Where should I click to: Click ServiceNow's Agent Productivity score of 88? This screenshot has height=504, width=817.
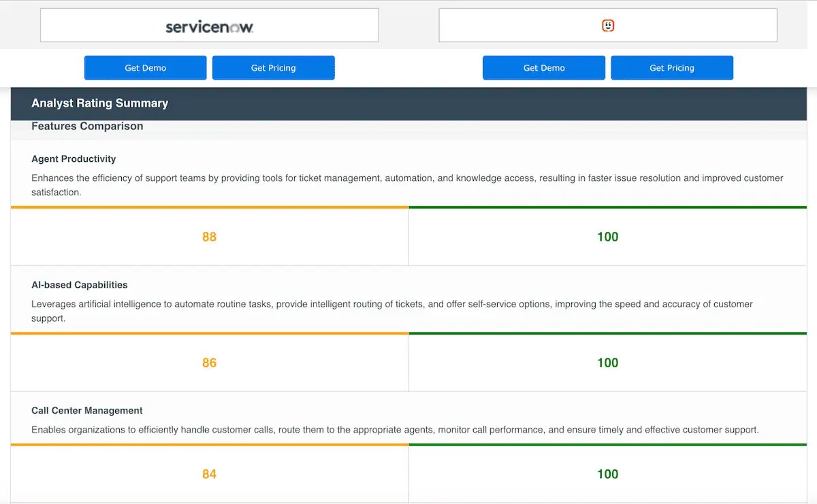pos(209,236)
